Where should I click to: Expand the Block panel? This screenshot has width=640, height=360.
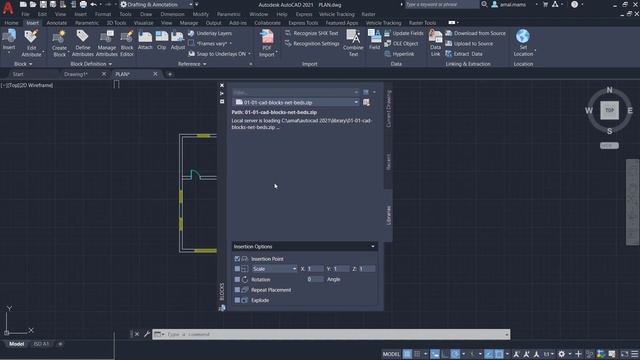click(23, 64)
